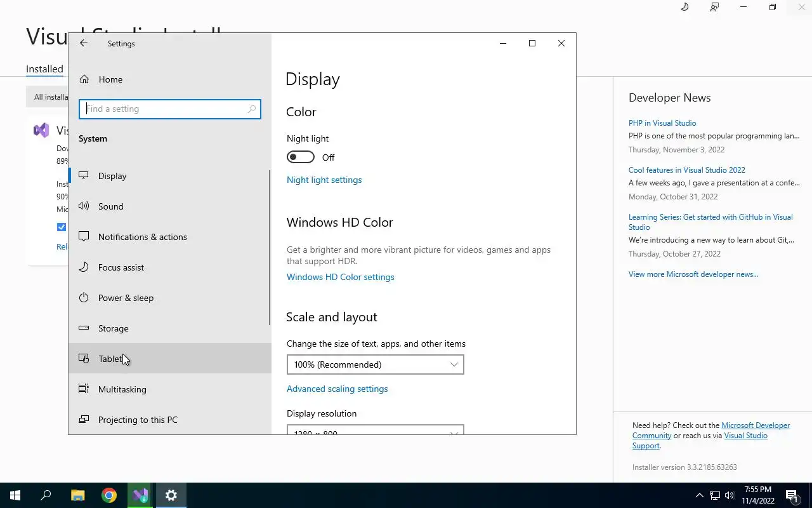Click the Projecting to this PC icon
Screen dimensions: 812x508
pyautogui.click(x=84, y=419)
